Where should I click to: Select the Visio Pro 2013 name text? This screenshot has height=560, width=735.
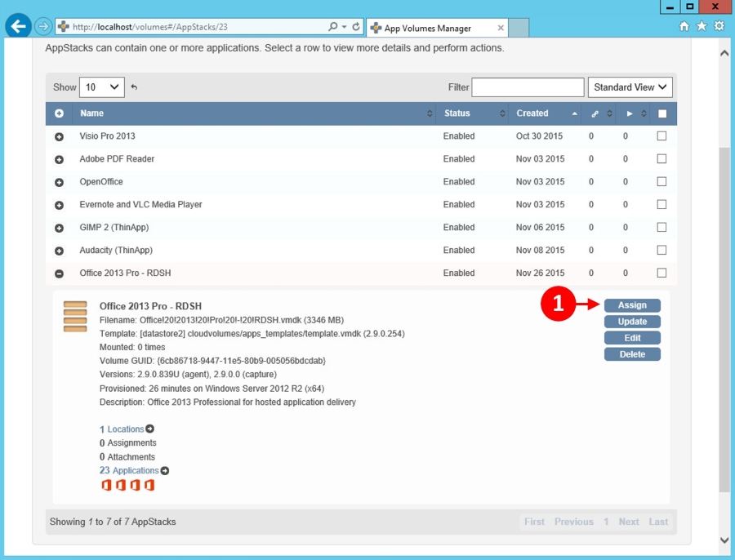[107, 136]
